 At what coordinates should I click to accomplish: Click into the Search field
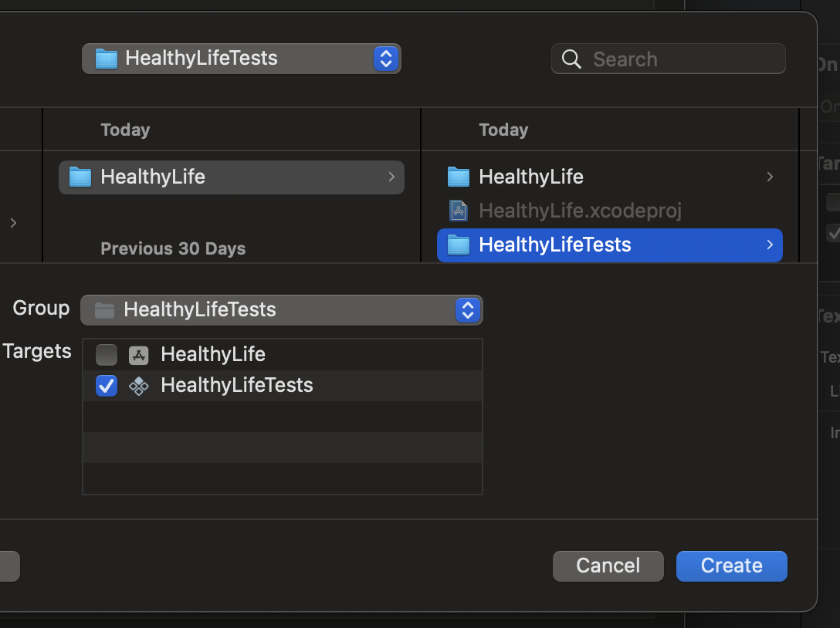[x=669, y=59]
